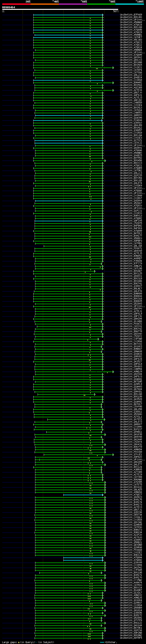Click the UniRef100_B9S198 label
The image size is (146, 644).
click(131, 572)
